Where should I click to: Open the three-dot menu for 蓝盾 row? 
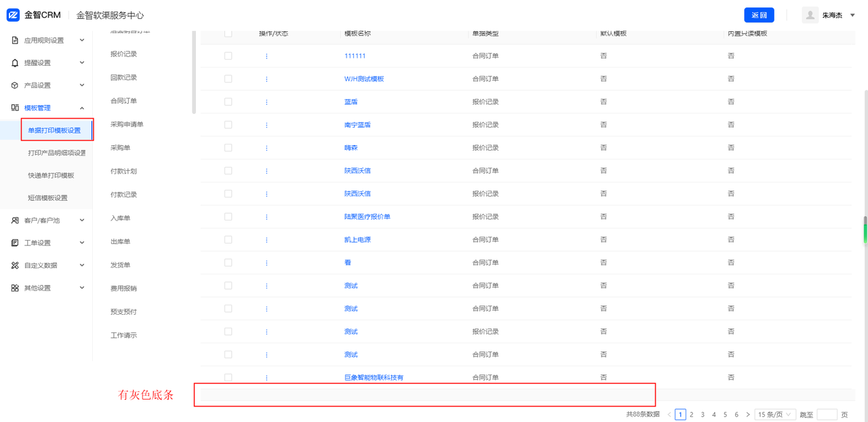[x=267, y=102]
